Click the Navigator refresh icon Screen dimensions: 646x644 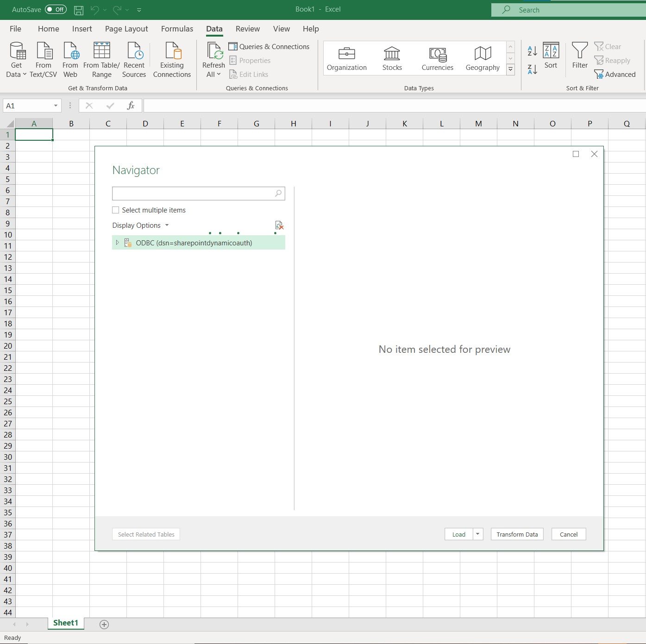(279, 225)
